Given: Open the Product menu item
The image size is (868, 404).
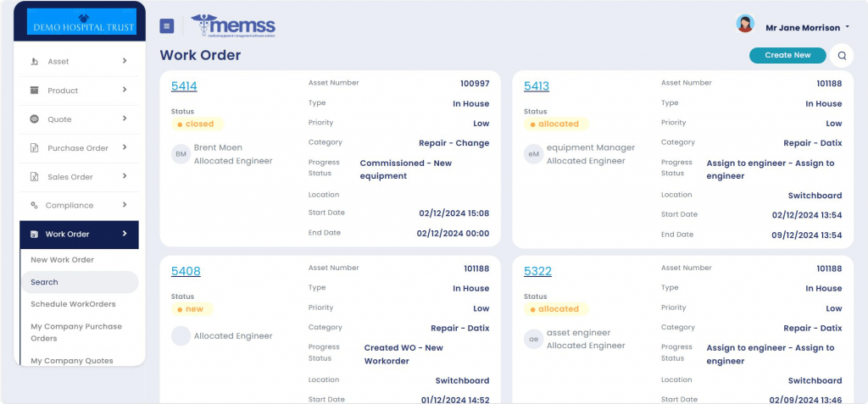Looking at the screenshot, I should 79,91.
